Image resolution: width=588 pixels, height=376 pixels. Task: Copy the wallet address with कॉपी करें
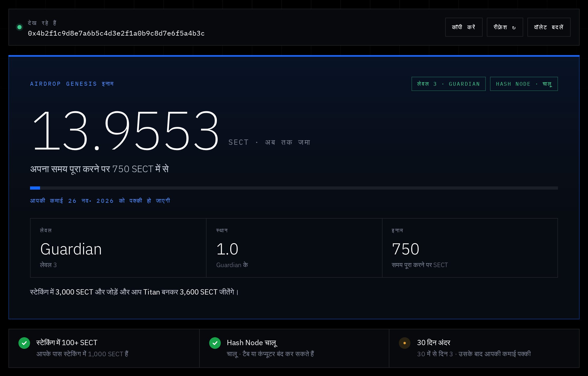[x=464, y=27]
